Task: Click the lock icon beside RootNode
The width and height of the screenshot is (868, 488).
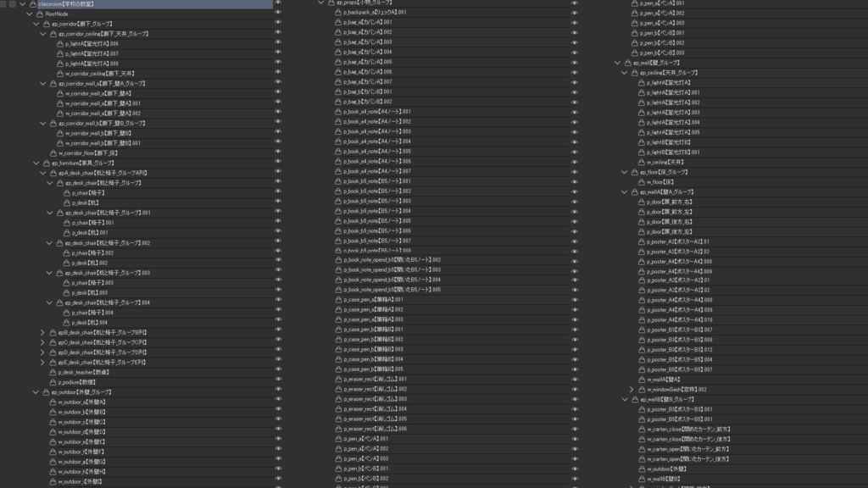Action: pos(39,14)
